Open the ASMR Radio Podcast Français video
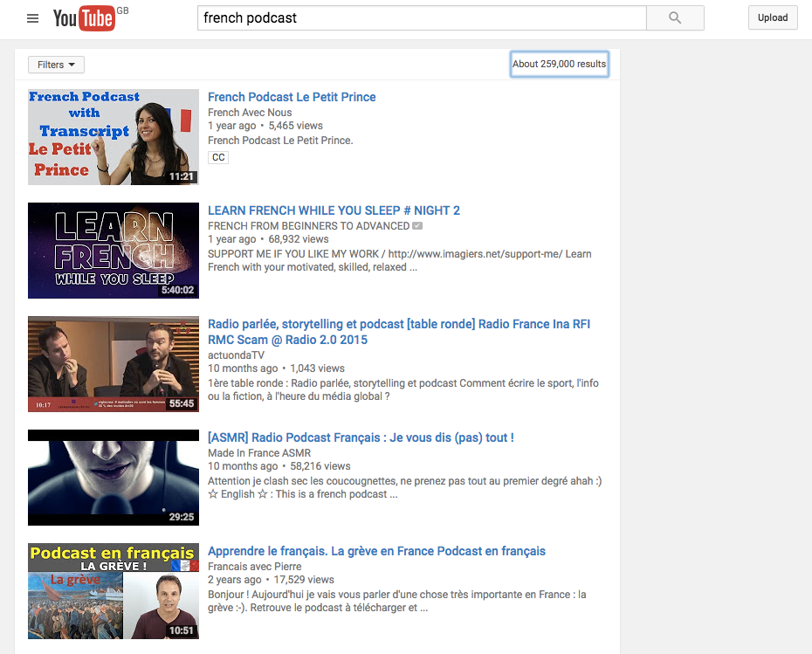This screenshot has height=654, width=812. (x=359, y=437)
